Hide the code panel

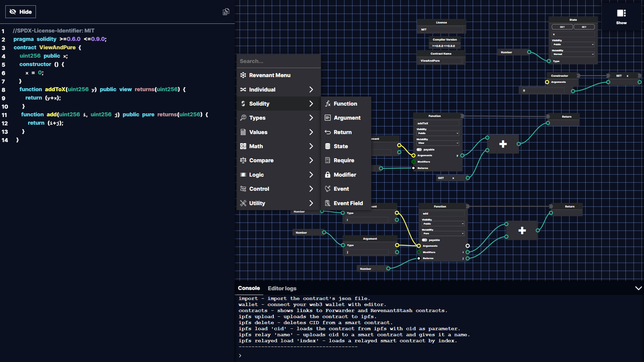tap(20, 12)
